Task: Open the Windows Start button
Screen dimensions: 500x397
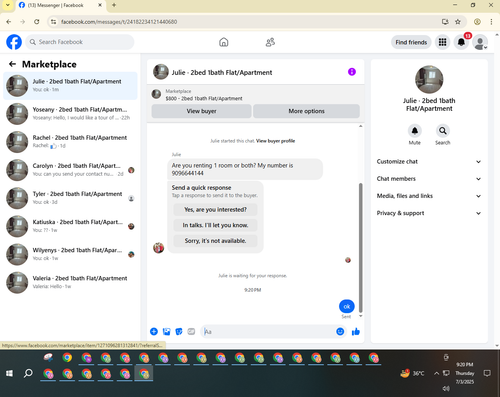Action: pos(9,373)
